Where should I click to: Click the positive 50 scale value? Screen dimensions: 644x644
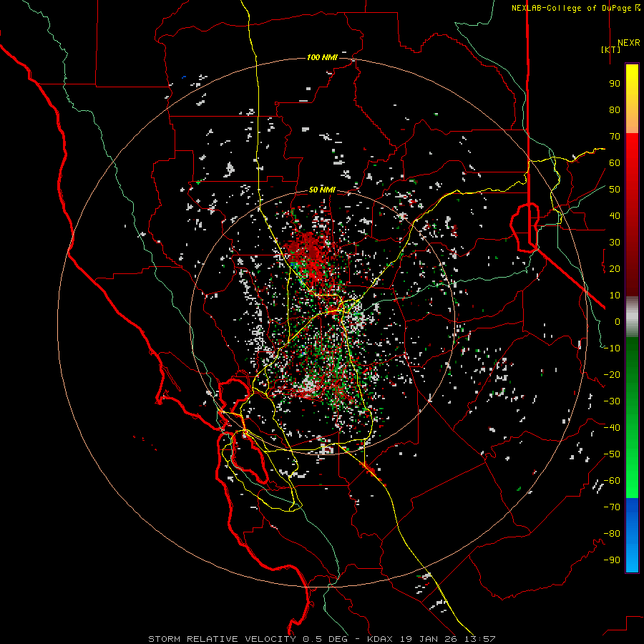click(x=615, y=190)
